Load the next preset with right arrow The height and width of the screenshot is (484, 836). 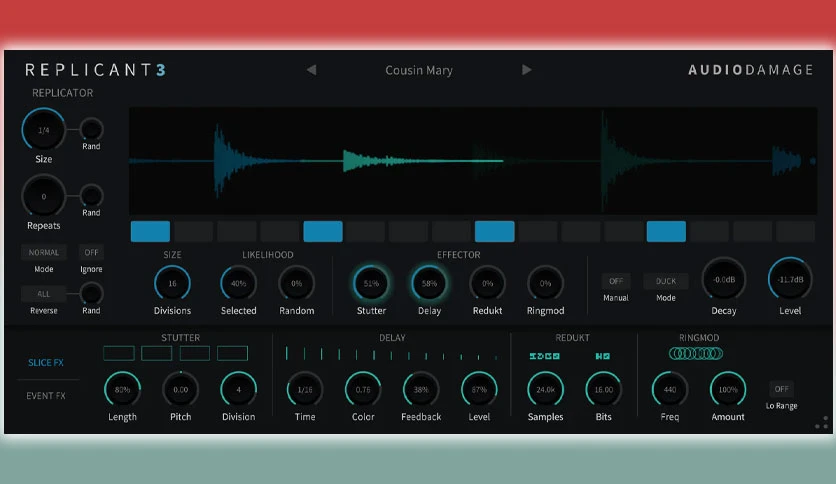click(526, 70)
